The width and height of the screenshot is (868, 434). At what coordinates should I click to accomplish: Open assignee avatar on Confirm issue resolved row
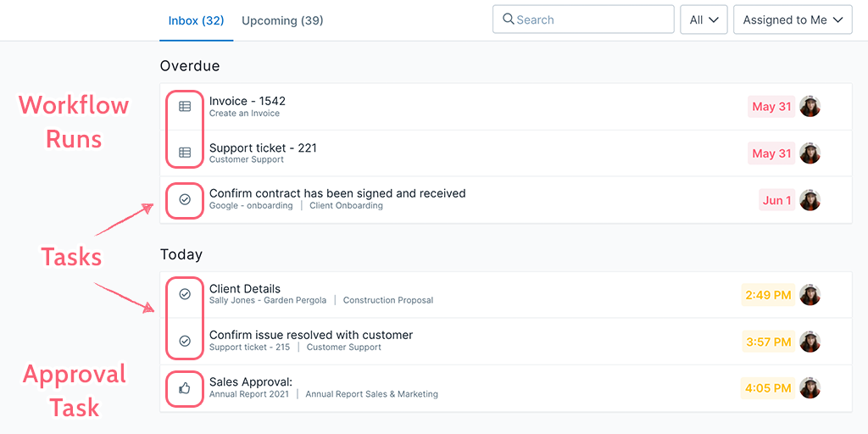coord(810,342)
